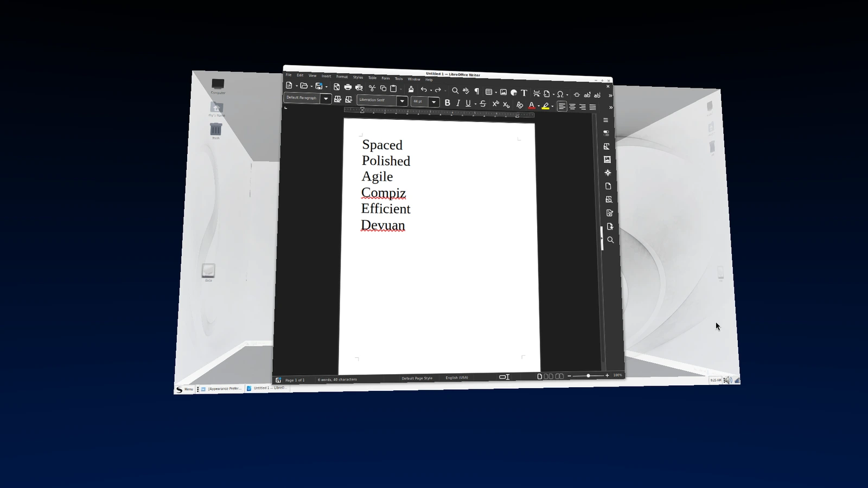
Task: Insert a chart from the toolbar
Action: (514, 92)
